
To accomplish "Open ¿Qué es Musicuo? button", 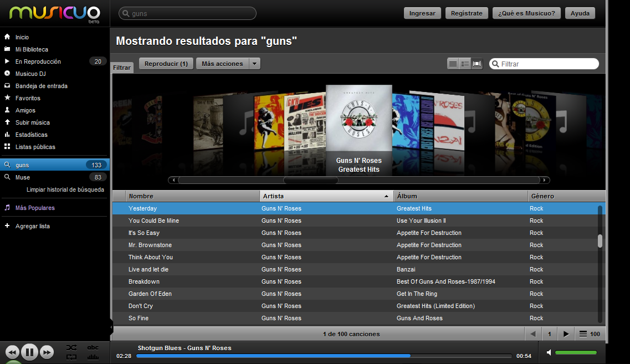I will click(x=526, y=13).
